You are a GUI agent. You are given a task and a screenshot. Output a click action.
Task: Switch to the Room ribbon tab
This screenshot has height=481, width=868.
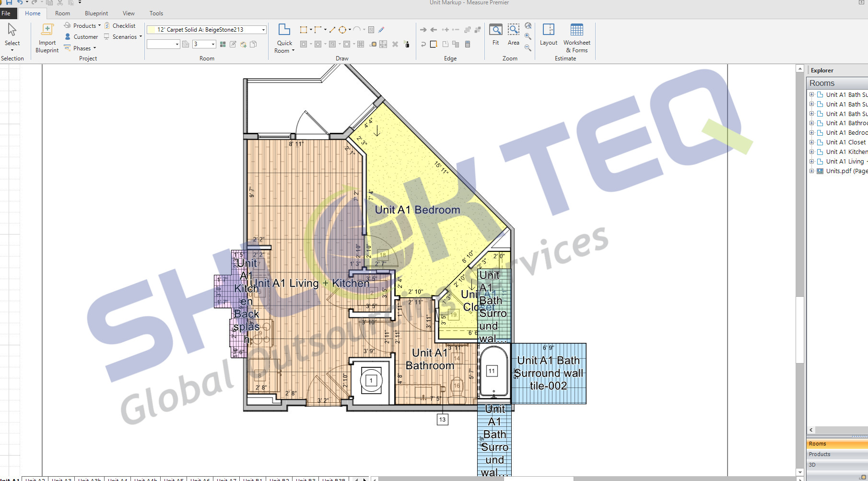pos(62,13)
